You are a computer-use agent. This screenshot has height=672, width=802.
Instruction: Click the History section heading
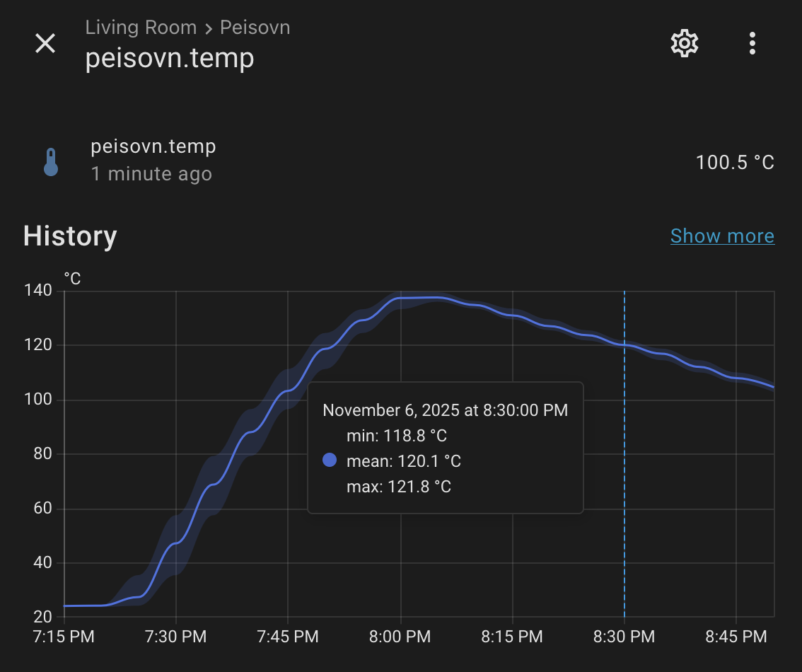69,236
